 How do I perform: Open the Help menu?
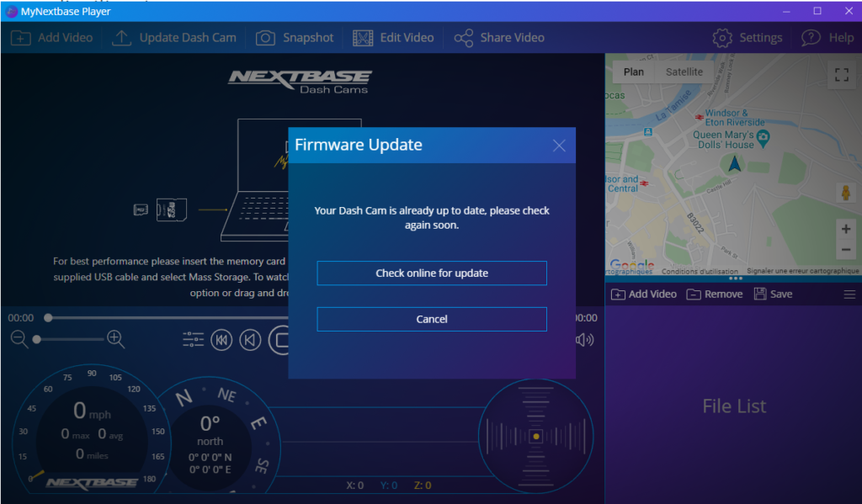[827, 38]
